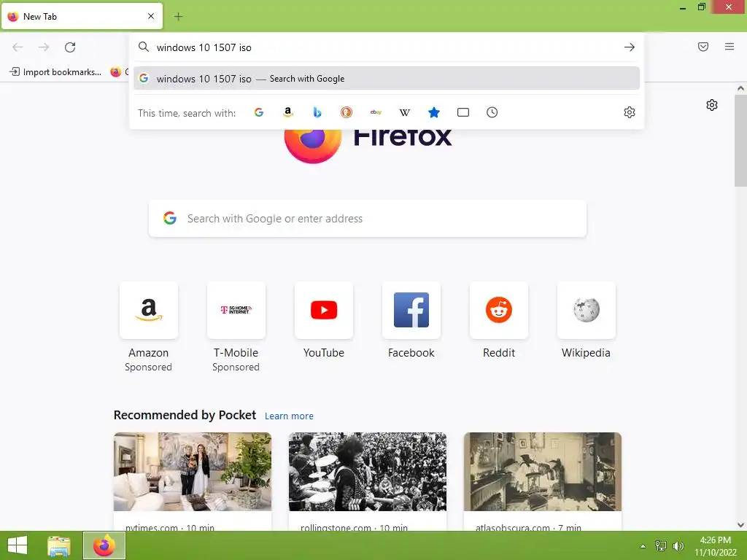Open the Firefox application menu
The height and width of the screenshot is (560, 747).
click(729, 47)
